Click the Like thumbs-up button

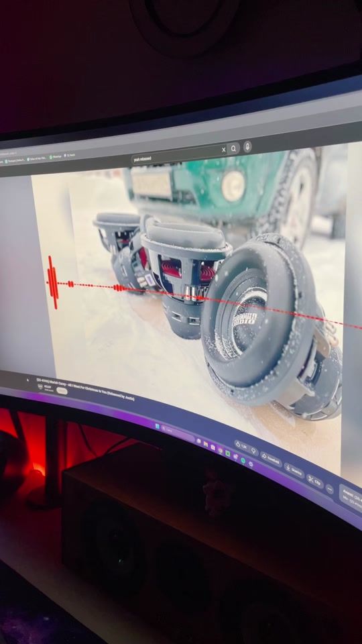(241, 445)
